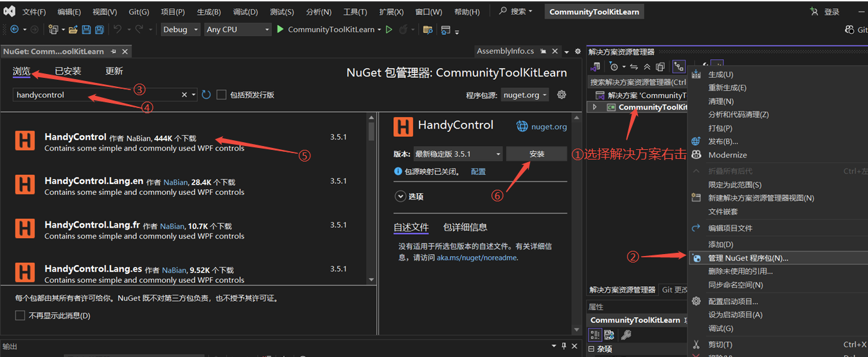This screenshot has width=868, height=357.
Task: Click the property pages wrench icon
Action: click(626, 334)
